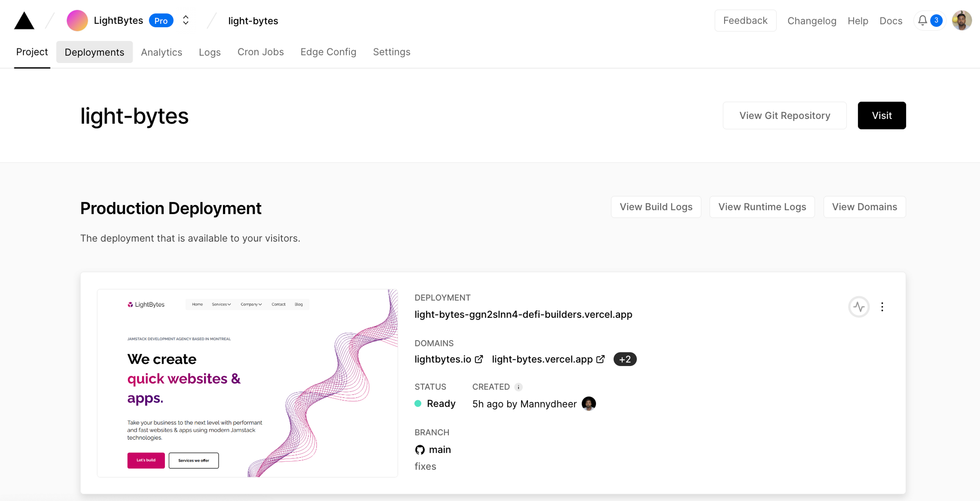Click the GitHub icon beside main branch

tap(420, 450)
